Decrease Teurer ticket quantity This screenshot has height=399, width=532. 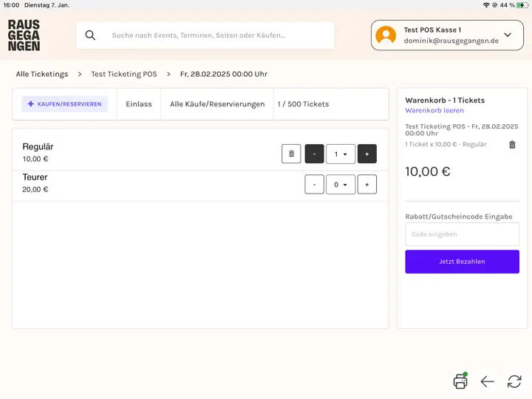(314, 185)
